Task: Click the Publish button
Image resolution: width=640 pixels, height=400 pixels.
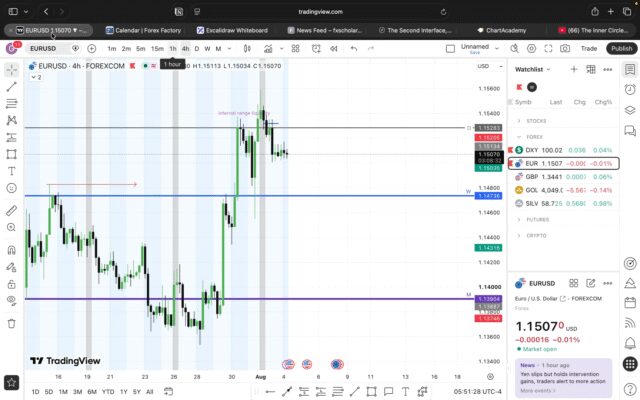Action: tap(622, 49)
